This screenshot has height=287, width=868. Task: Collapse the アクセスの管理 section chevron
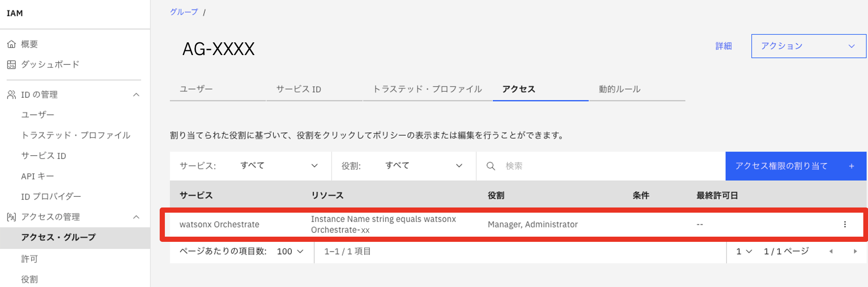click(x=136, y=217)
